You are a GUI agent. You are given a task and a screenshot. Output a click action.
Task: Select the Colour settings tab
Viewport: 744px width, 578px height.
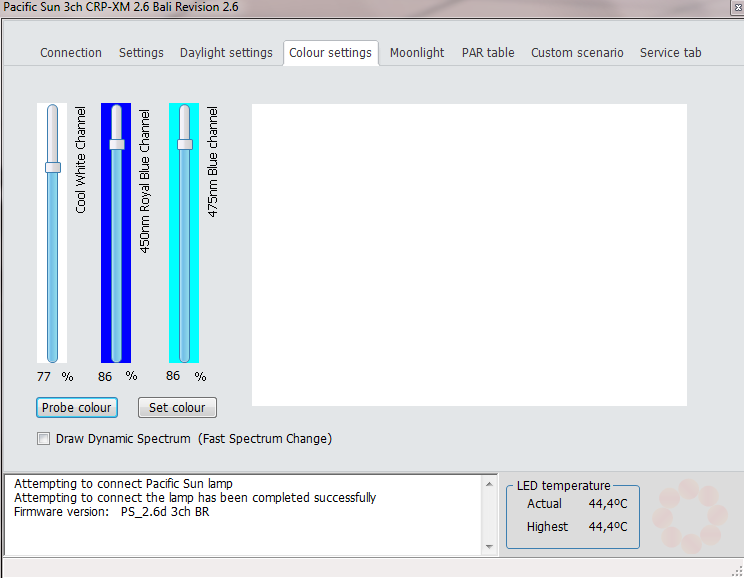click(330, 53)
